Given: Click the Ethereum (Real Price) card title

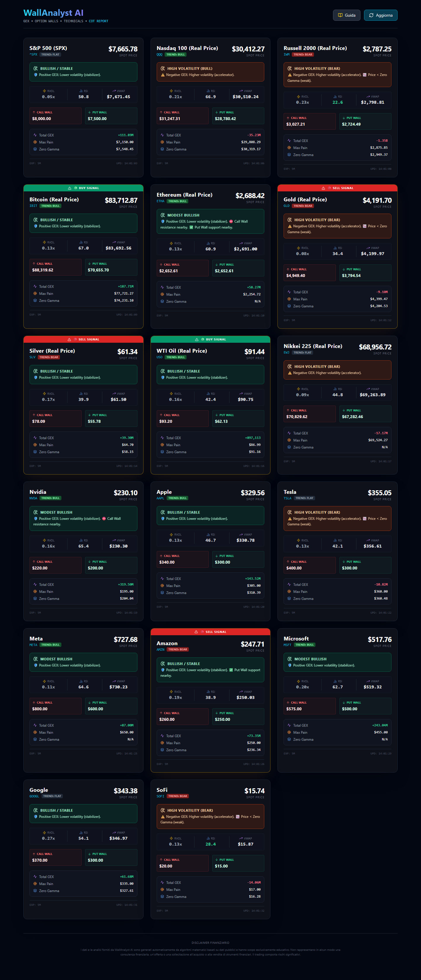Looking at the screenshot, I should click(184, 195).
